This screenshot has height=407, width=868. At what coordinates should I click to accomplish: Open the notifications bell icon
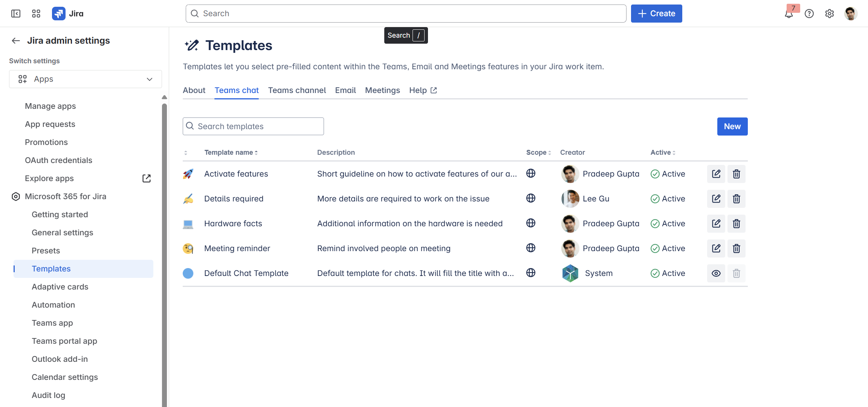pyautogui.click(x=789, y=14)
